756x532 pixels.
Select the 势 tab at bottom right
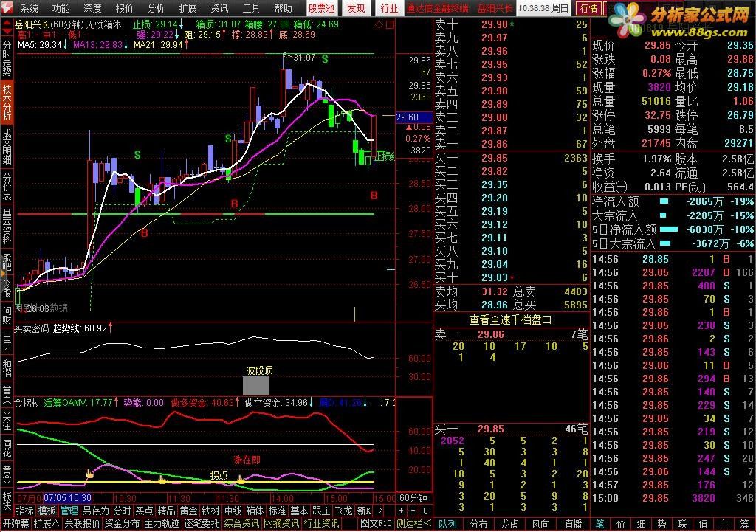[662, 524]
